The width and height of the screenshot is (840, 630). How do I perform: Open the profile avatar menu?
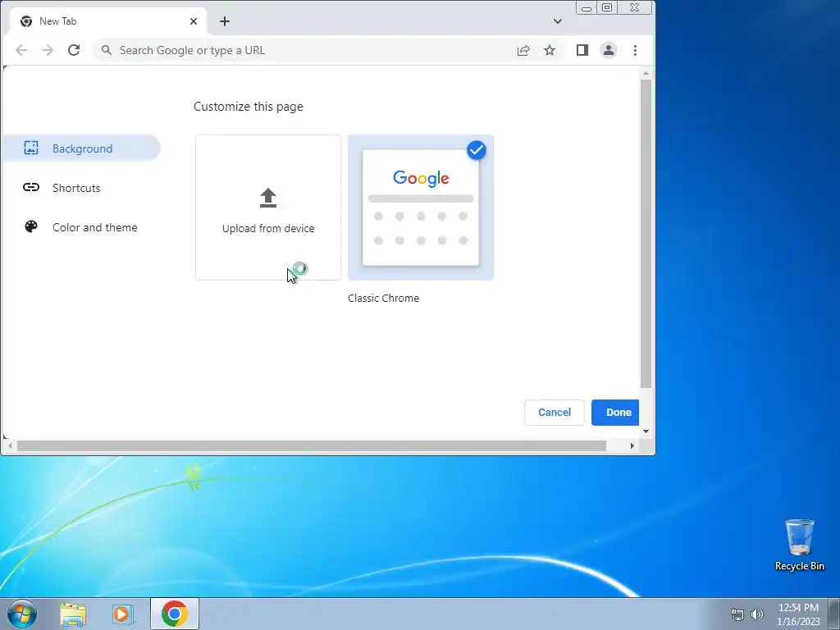click(609, 50)
